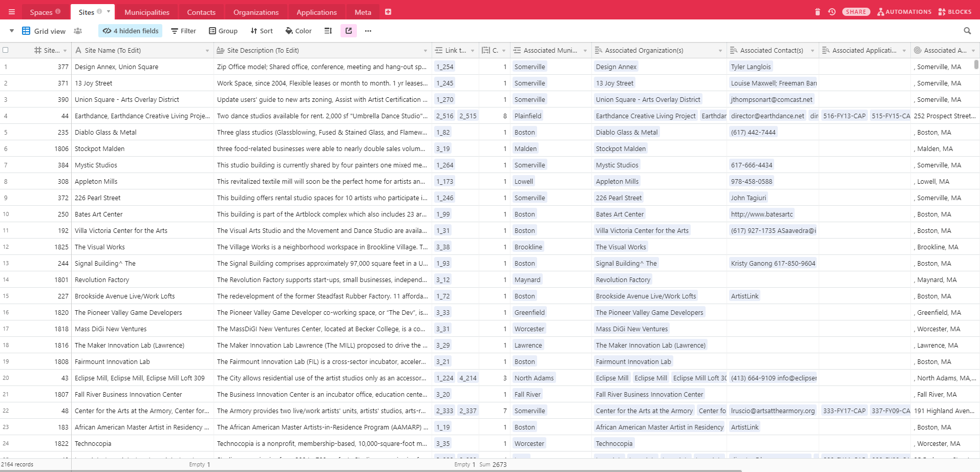Open Associated Applications column dropdown
980x472 pixels.
pyautogui.click(x=904, y=51)
